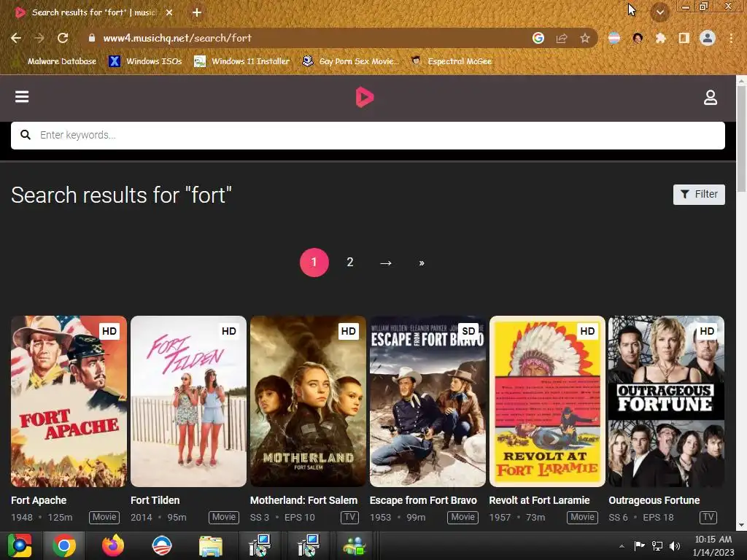Open File Explorer from taskbar

click(210, 545)
